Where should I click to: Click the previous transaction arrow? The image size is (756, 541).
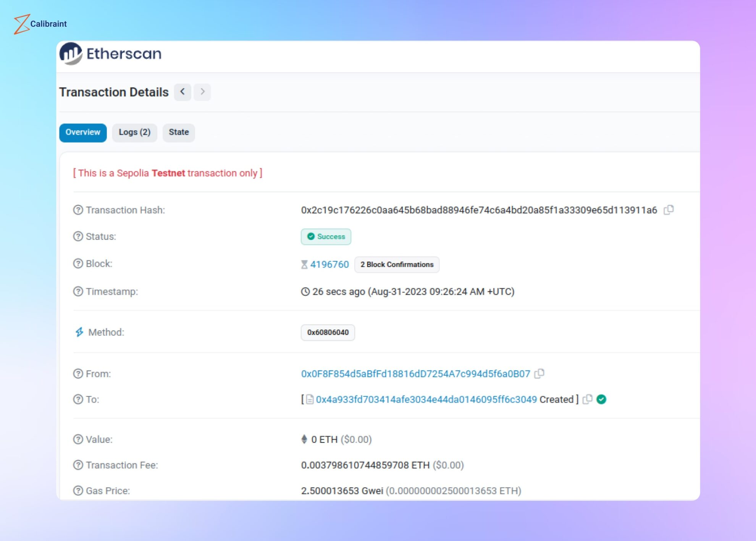(x=183, y=92)
